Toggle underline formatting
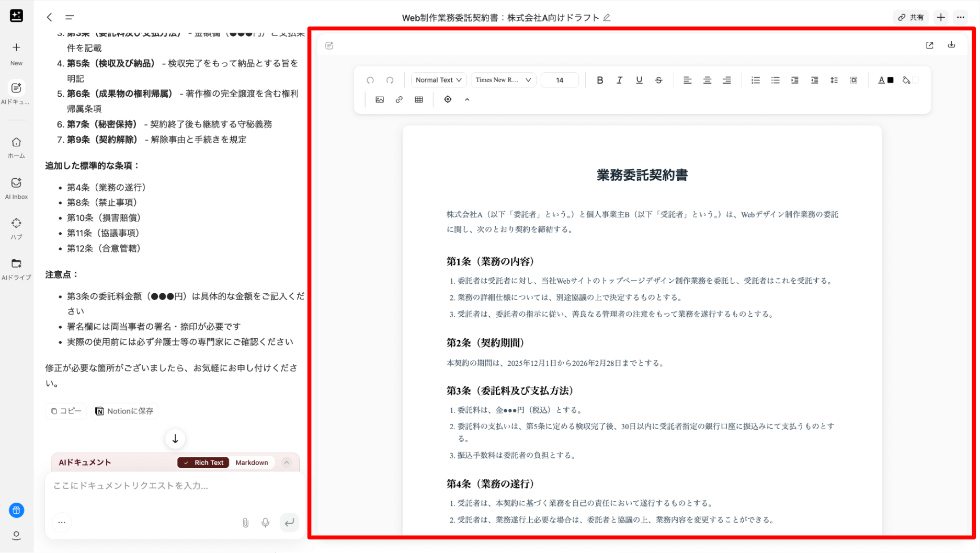Screen dimensions: 980x553 tap(639, 80)
